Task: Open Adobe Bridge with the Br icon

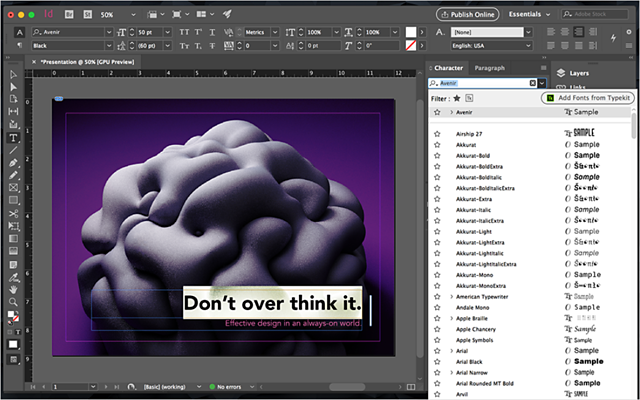Action: tap(68, 15)
